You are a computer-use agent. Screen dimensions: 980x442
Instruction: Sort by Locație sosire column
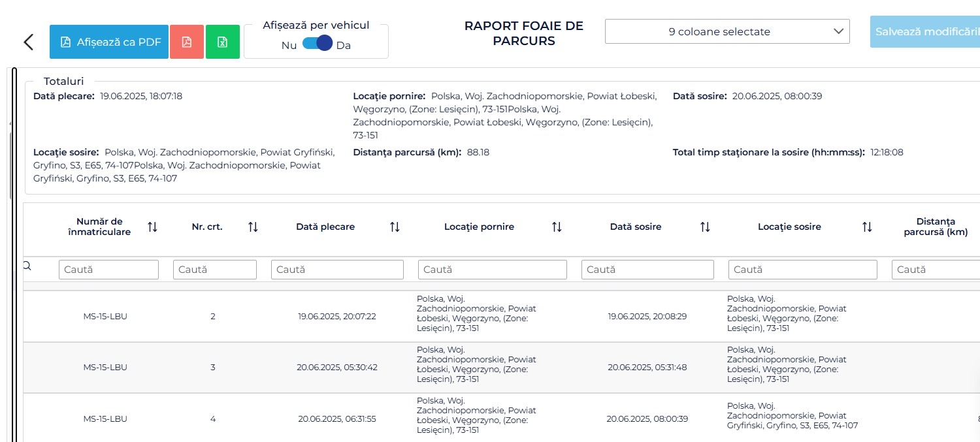[867, 227]
